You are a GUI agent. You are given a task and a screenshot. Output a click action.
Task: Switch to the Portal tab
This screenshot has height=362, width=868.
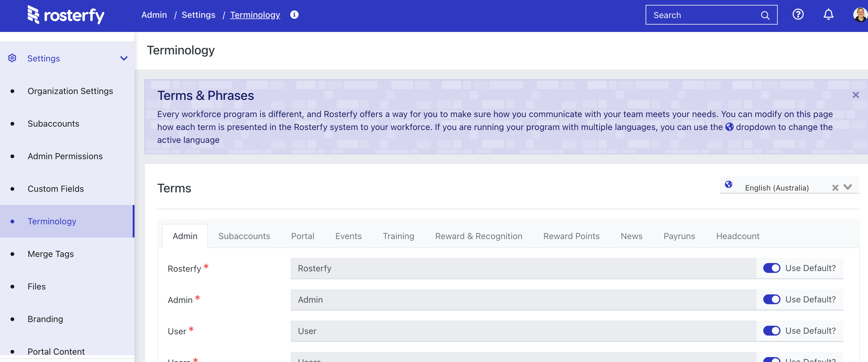tap(303, 236)
